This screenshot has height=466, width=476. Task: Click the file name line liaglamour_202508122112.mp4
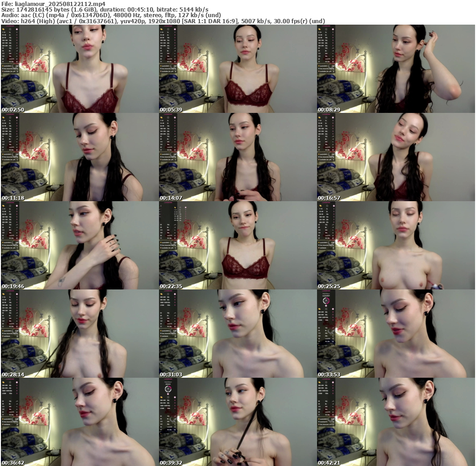tap(53, 4)
